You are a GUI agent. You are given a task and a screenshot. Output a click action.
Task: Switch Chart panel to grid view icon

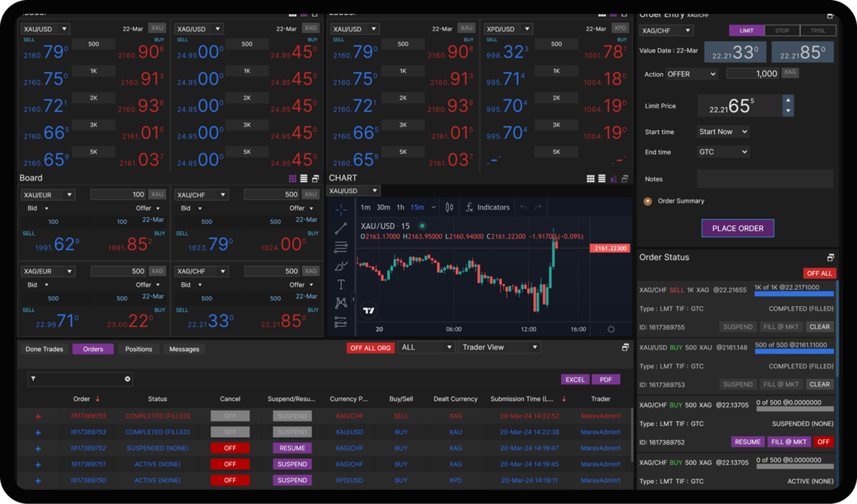tap(590, 179)
